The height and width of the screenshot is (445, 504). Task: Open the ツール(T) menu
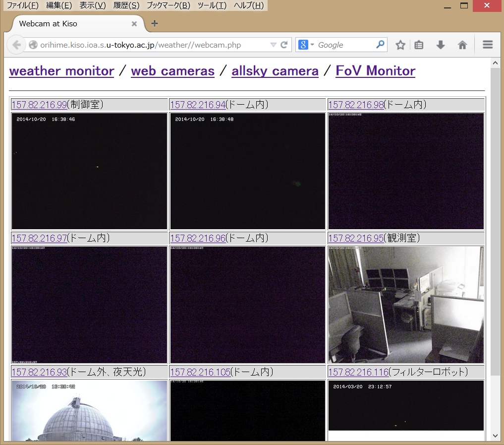tap(212, 5)
